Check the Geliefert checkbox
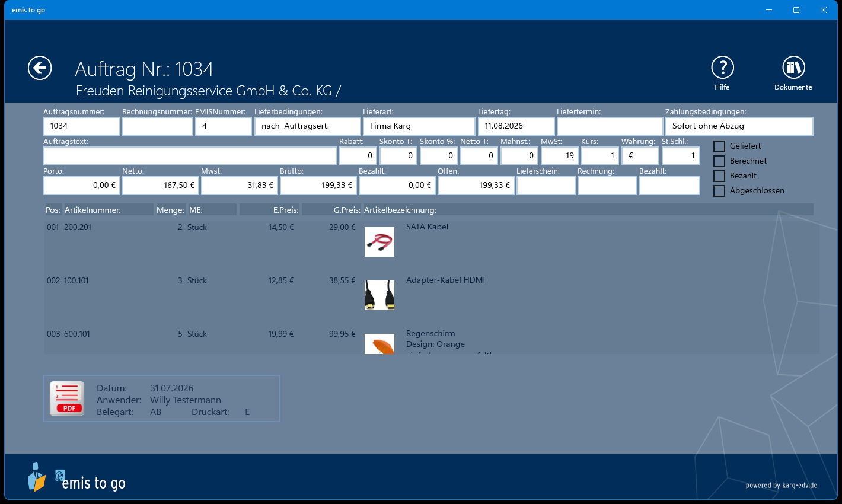This screenshot has width=842, height=504. pos(719,146)
